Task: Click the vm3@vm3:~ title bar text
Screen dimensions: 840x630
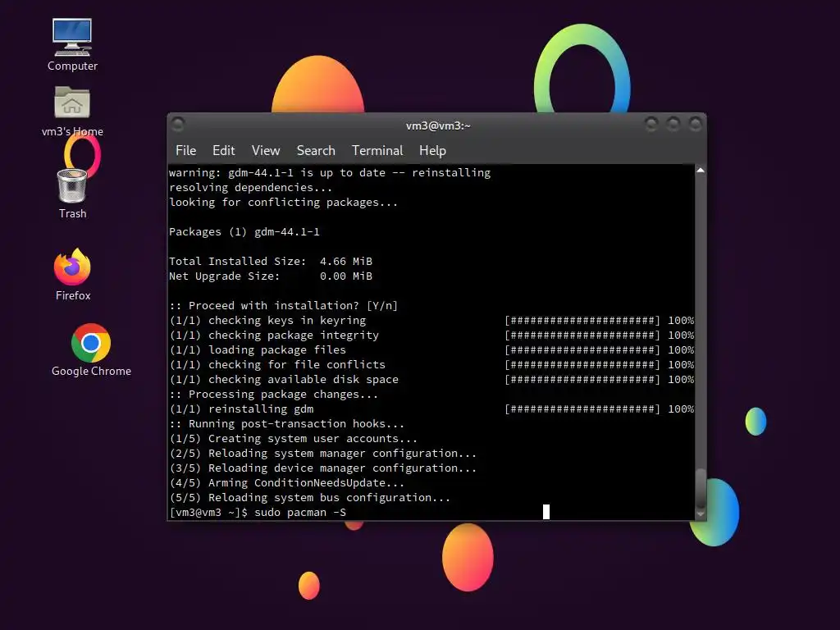Action: [x=438, y=126]
